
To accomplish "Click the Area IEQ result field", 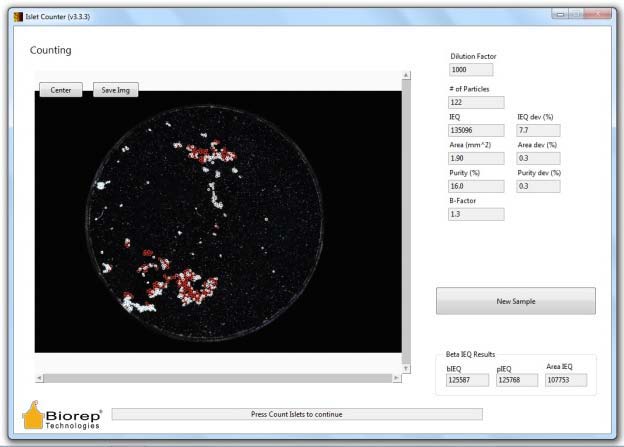I will coord(566,380).
